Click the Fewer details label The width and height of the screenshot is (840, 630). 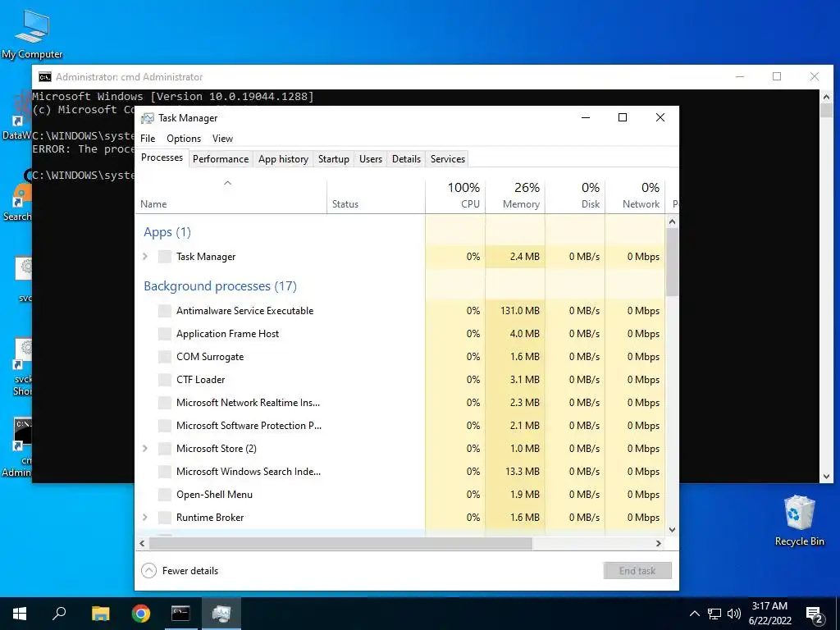pyautogui.click(x=190, y=571)
